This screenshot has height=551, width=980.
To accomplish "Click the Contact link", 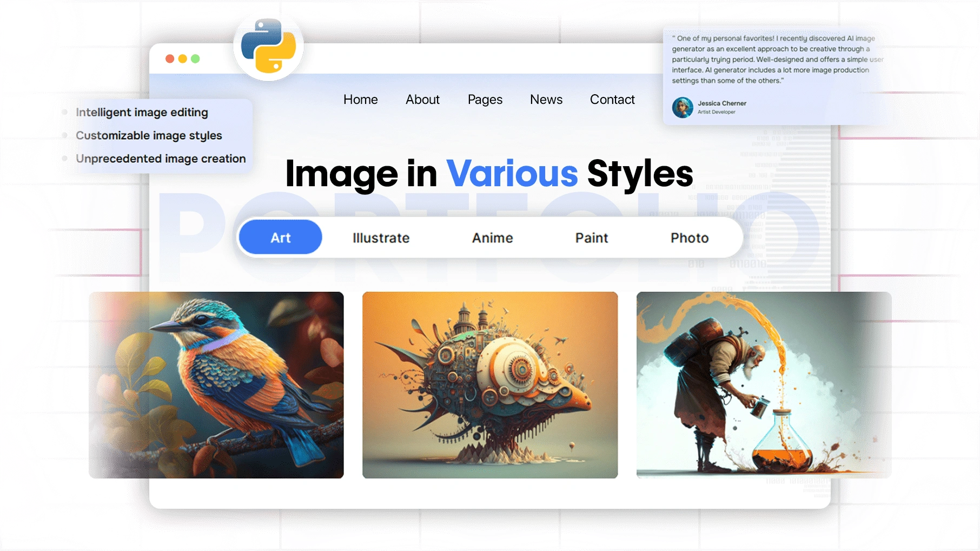I will pyautogui.click(x=612, y=100).
